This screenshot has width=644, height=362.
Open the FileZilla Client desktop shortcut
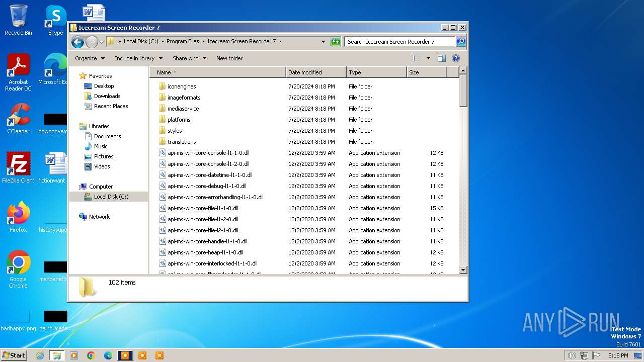18,167
